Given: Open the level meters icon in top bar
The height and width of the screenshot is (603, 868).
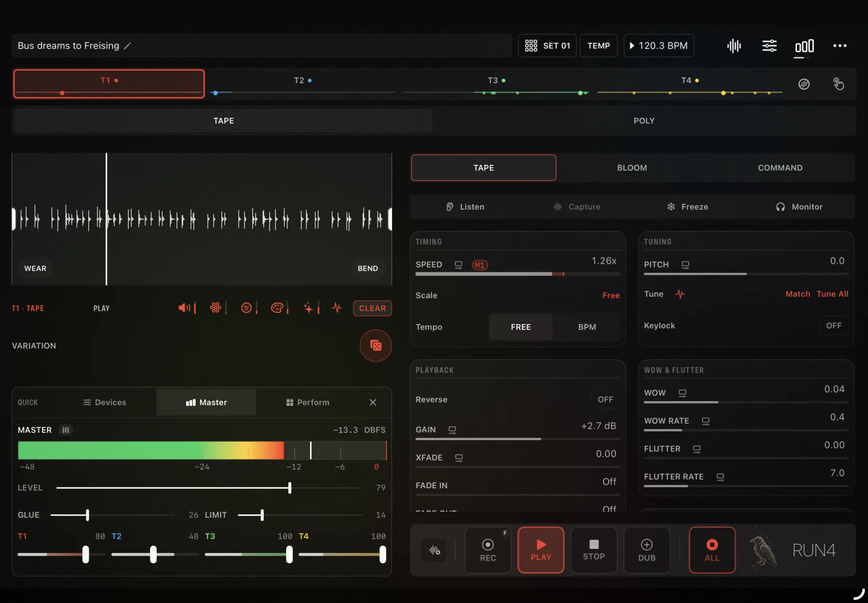Looking at the screenshot, I should pos(804,46).
